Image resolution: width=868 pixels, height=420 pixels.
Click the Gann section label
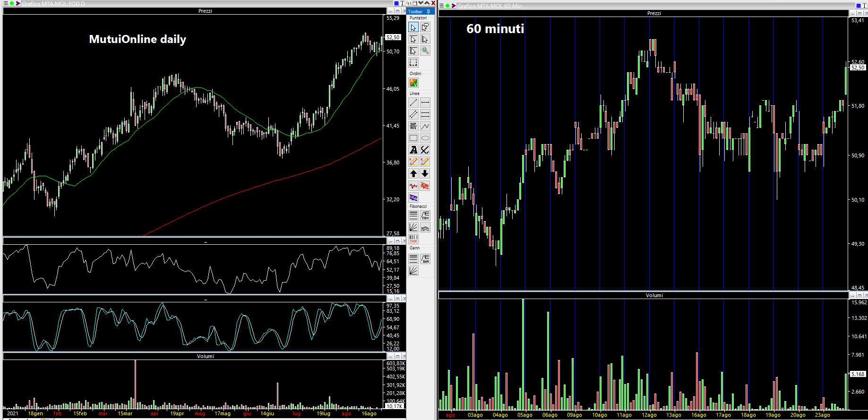click(x=414, y=248)
